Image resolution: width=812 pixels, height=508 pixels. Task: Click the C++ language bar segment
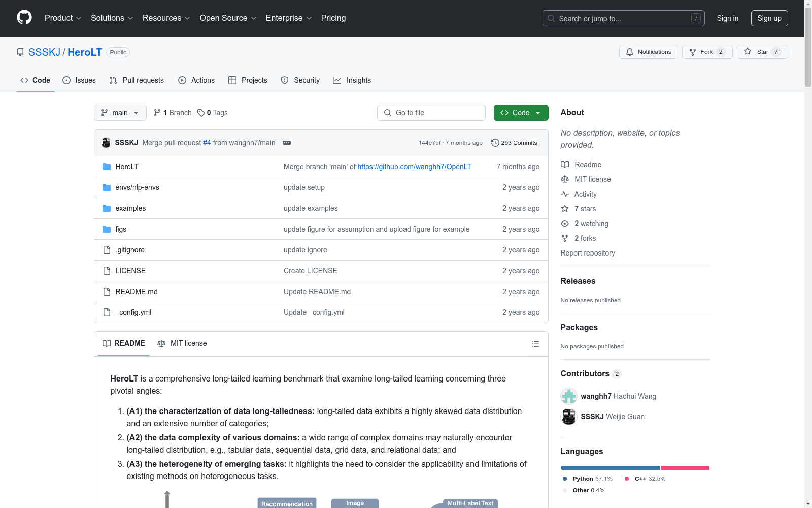tap(685, 468)
